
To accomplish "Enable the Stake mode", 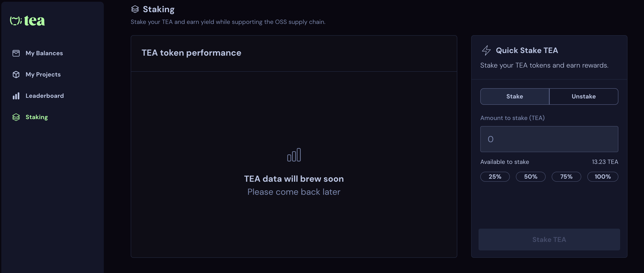I will pos(514,96).
